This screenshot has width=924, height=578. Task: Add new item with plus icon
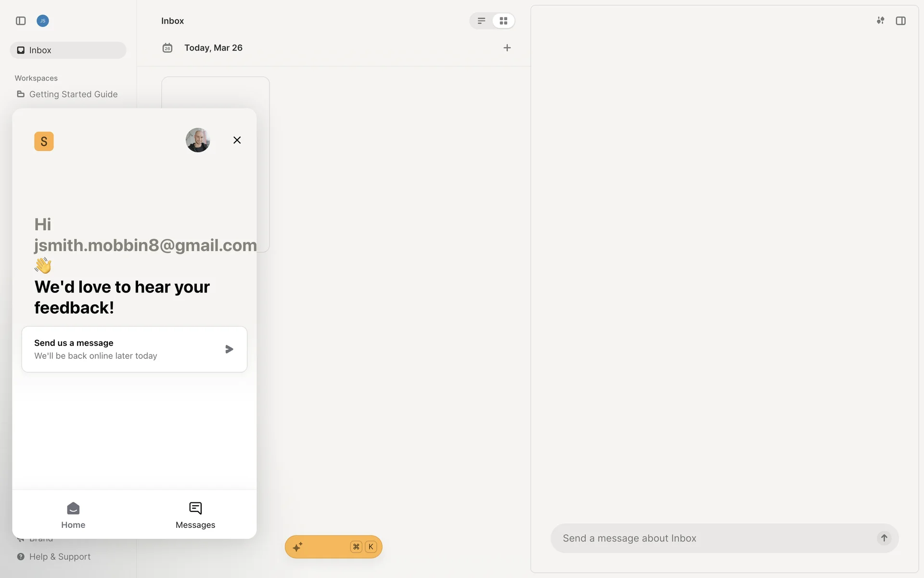click(x=507, y=48)
